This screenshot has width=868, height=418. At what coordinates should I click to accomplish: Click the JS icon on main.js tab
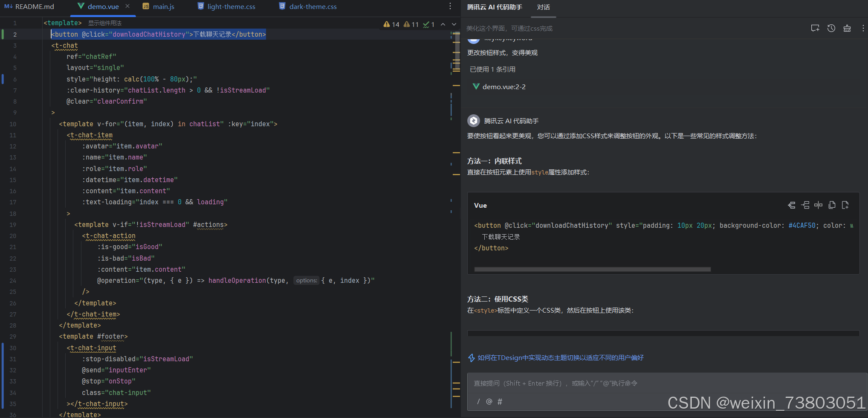pyautogui.click(x=146, y=6)
